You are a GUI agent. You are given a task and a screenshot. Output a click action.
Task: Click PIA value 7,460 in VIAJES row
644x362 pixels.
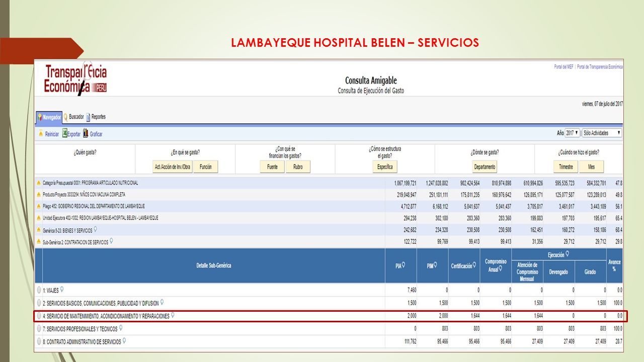coord(412,290)
